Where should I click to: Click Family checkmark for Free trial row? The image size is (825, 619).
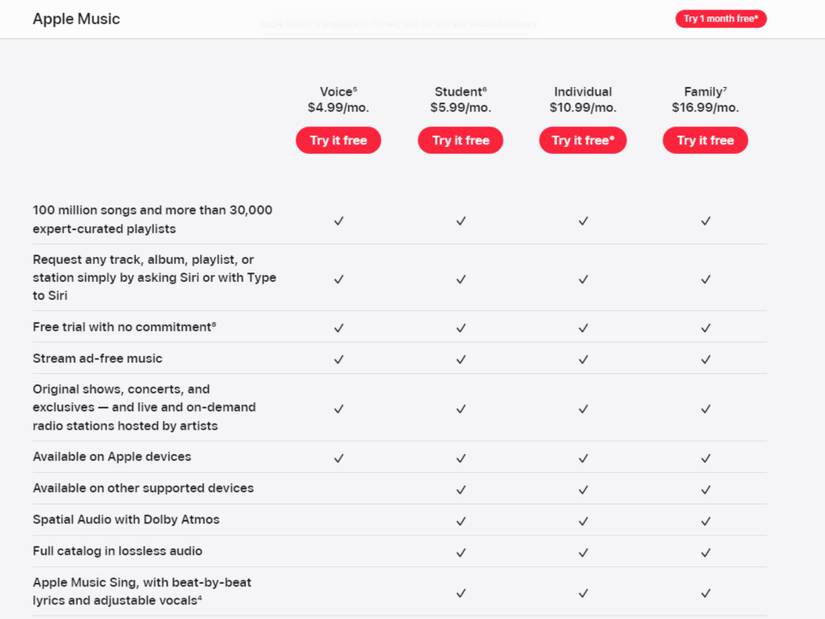706,328
